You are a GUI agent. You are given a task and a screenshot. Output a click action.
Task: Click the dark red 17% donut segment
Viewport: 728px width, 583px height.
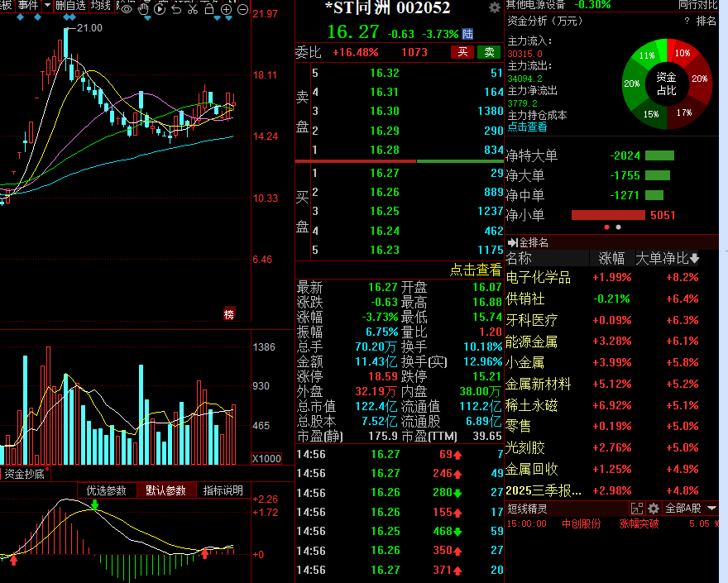pyautogui.click(x=684, y=112)
